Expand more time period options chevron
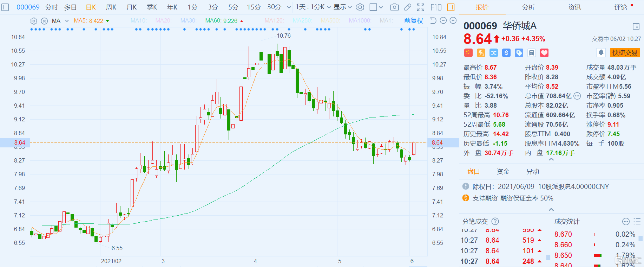644x267 pixels. click(x=289, y=7)
